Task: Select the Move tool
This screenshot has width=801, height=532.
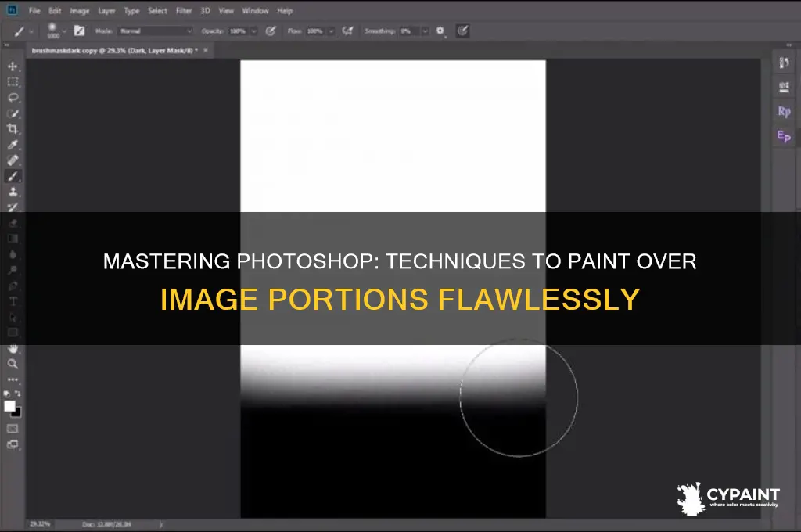Action: pyautogui.click(x=13, y=66)
